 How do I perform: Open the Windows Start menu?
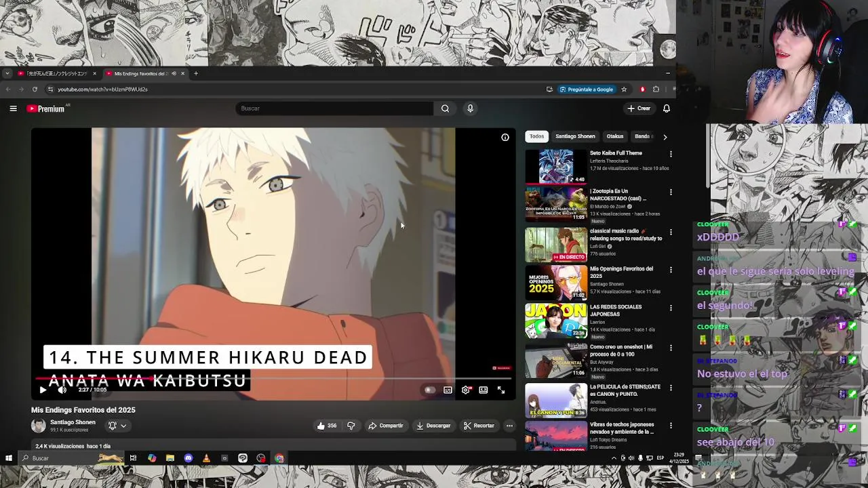[8, 458]
